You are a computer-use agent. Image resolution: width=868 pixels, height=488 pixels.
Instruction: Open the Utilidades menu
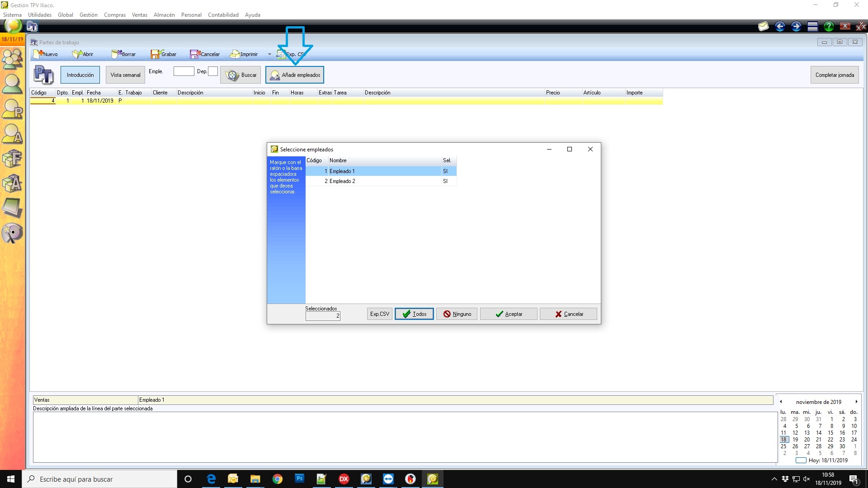click(x=40, y=15)
